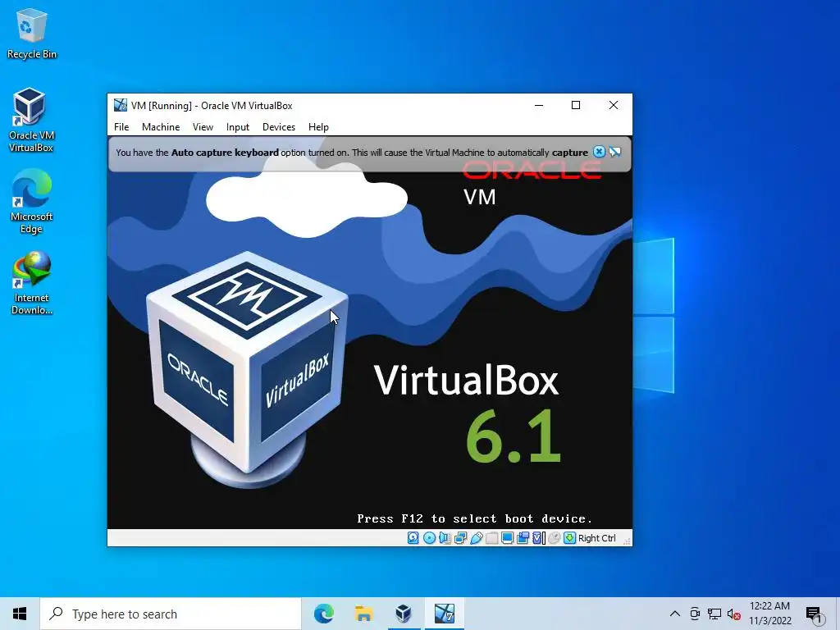This screenshot has height=630, width=840.
Task: Click the display indicator in status bar
Action: 507,538
